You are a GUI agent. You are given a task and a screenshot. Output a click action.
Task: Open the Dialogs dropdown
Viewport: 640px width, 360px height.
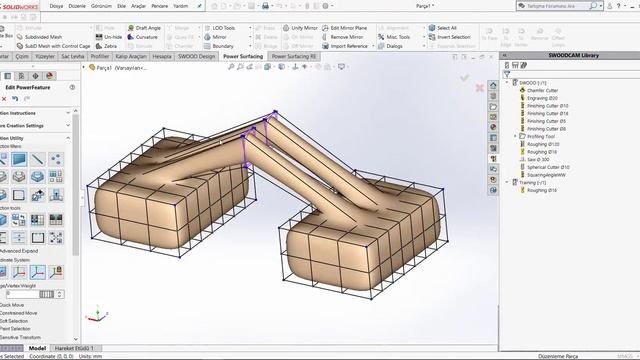point(424,46)
